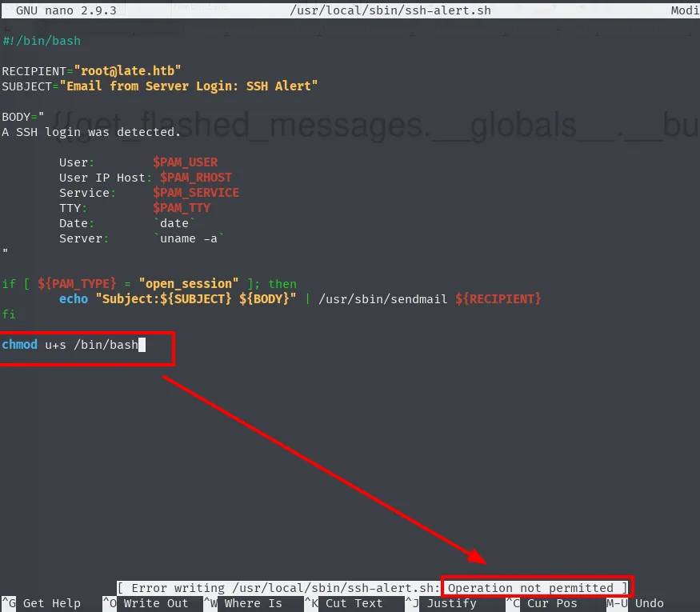The height and width of the screenshot is (612, 700).
Task: Click the $PAM_USER variable
Action: point(186,162)
